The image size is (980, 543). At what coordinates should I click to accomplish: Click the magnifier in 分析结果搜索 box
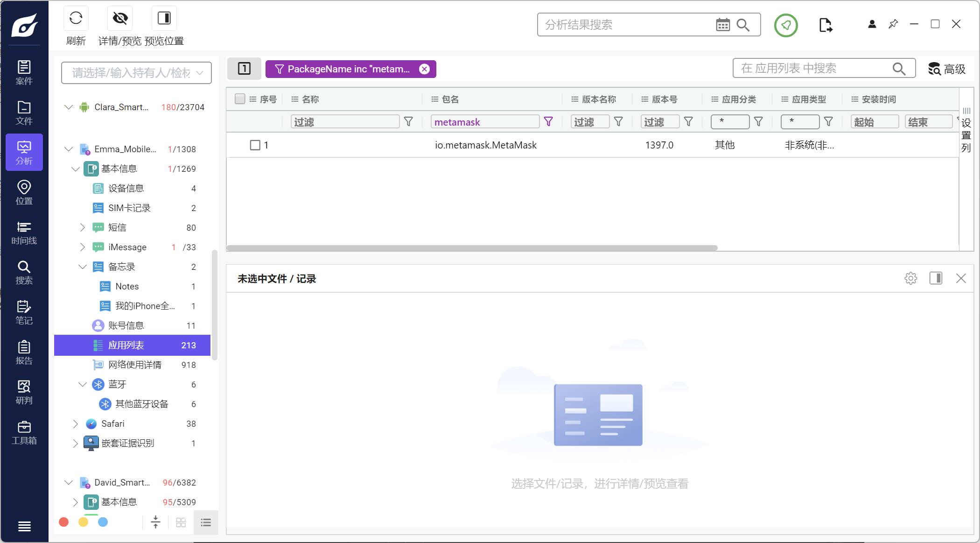pyautogui.click(x=743, y=25)
